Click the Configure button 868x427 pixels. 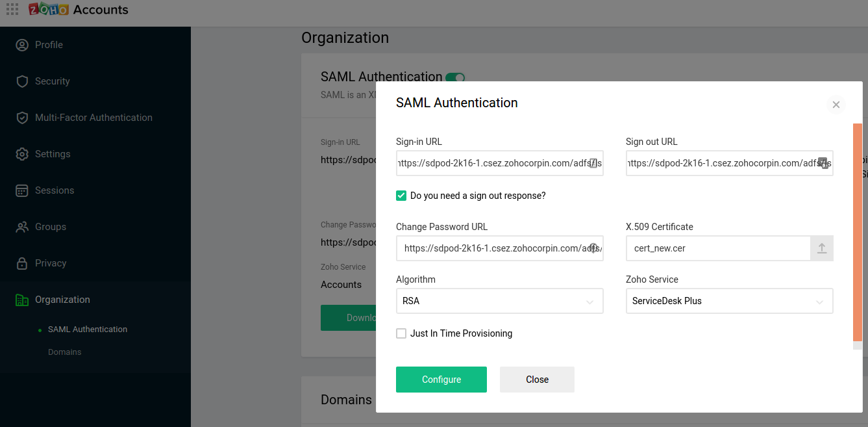441,380
